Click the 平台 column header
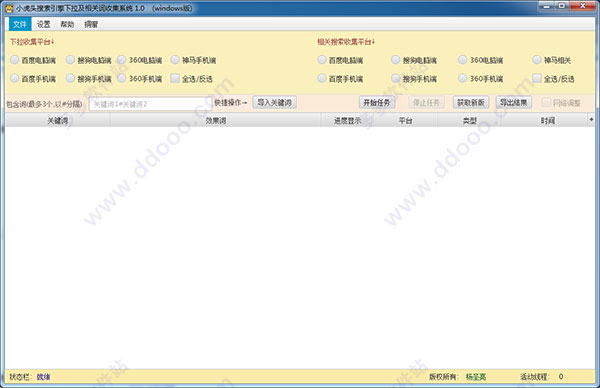Image resolution: width=600 pixels, height=388 pixels. coord(406,121)
